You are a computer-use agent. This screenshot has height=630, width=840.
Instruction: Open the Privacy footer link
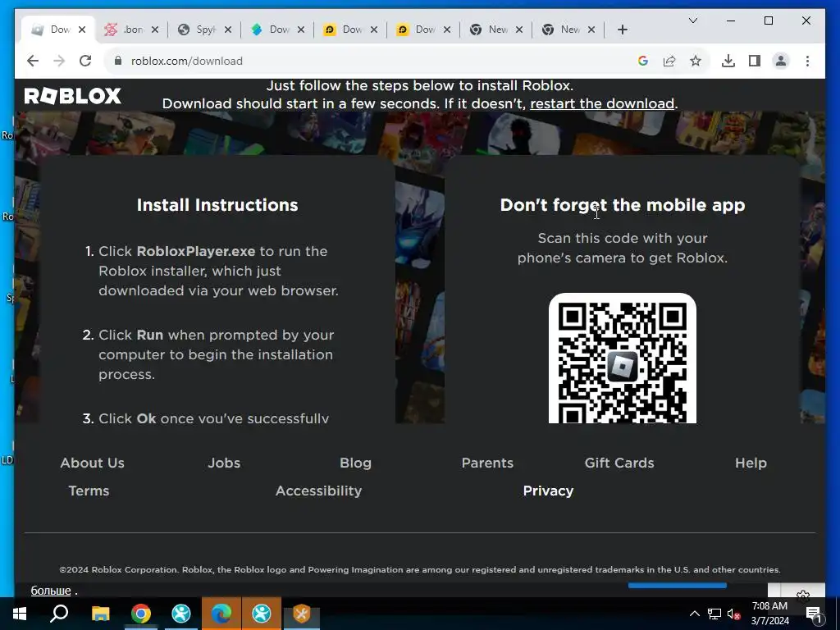pyautogui.click(x=548, y=491)
